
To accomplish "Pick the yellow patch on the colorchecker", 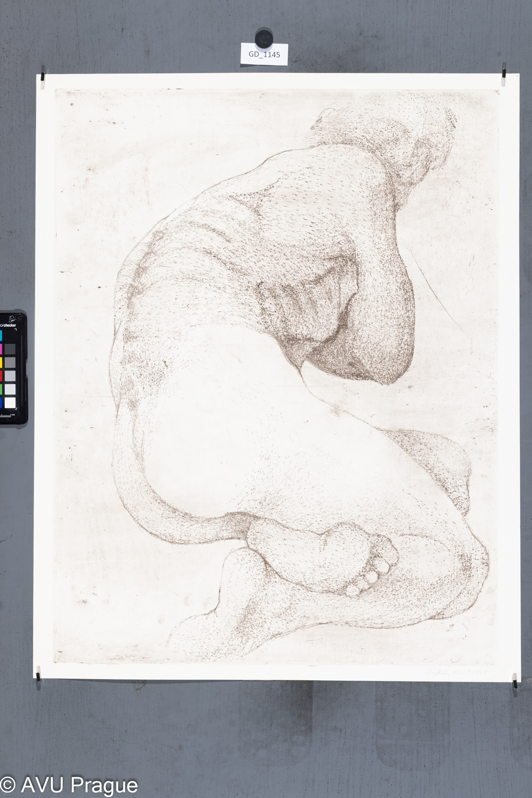I will (x=1, y=362).
